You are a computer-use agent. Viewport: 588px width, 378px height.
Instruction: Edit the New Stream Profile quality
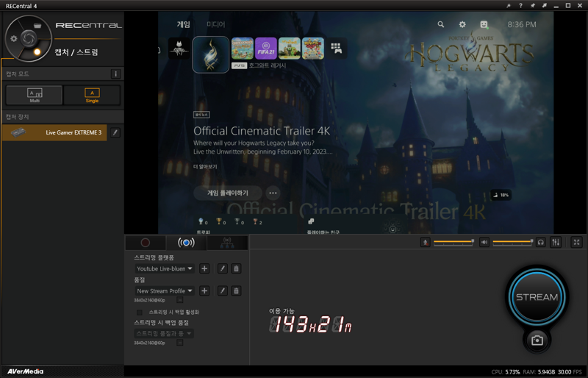[x=223, y=290]
